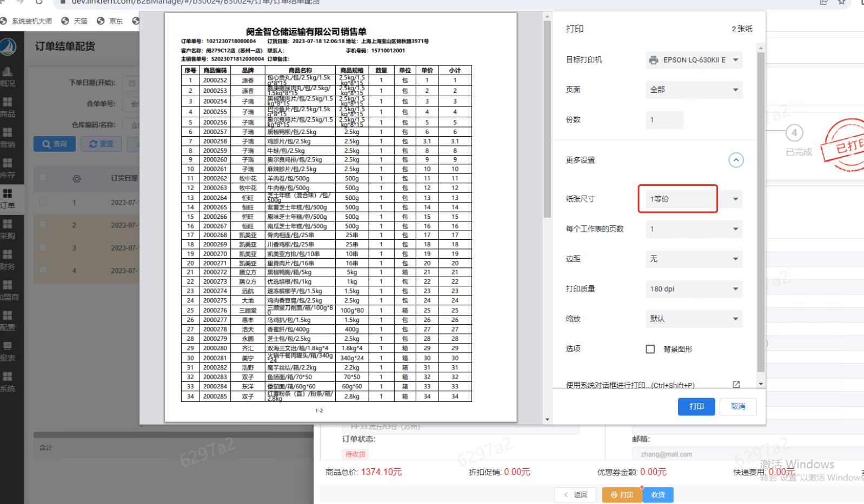Open the 商品 products sidebar icon
Image resolution: width=864 pixels, height=504 pixels.
[8, 102]
